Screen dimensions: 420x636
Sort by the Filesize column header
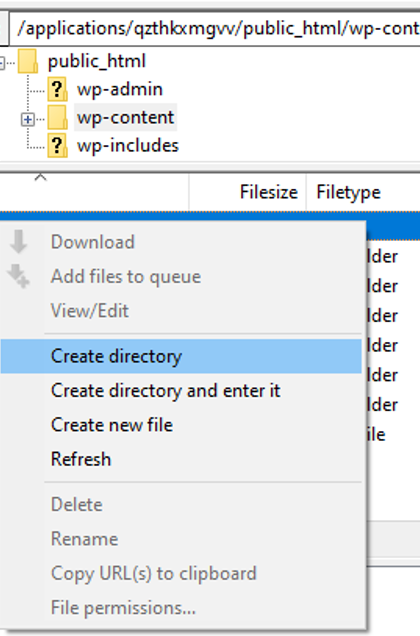click(247, 192)
